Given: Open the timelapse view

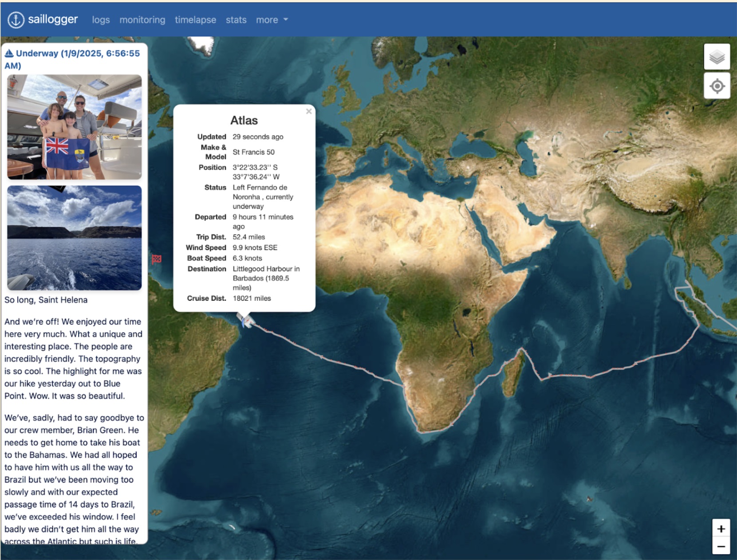Looking at the screenshot, I should click(195, 20).
